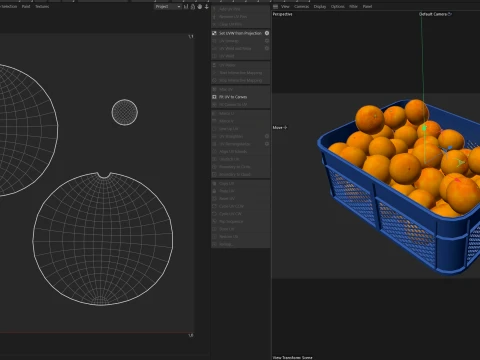
Task: Click the Fit Canvas to UV icon
Action: [x=214, y=105]
